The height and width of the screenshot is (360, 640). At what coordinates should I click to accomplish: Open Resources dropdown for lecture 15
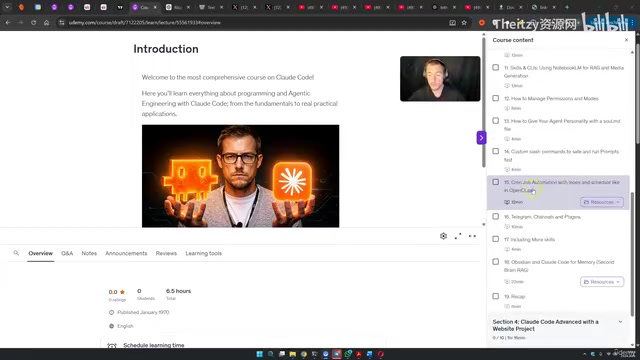pyautogui.click(x=602, y=202)
